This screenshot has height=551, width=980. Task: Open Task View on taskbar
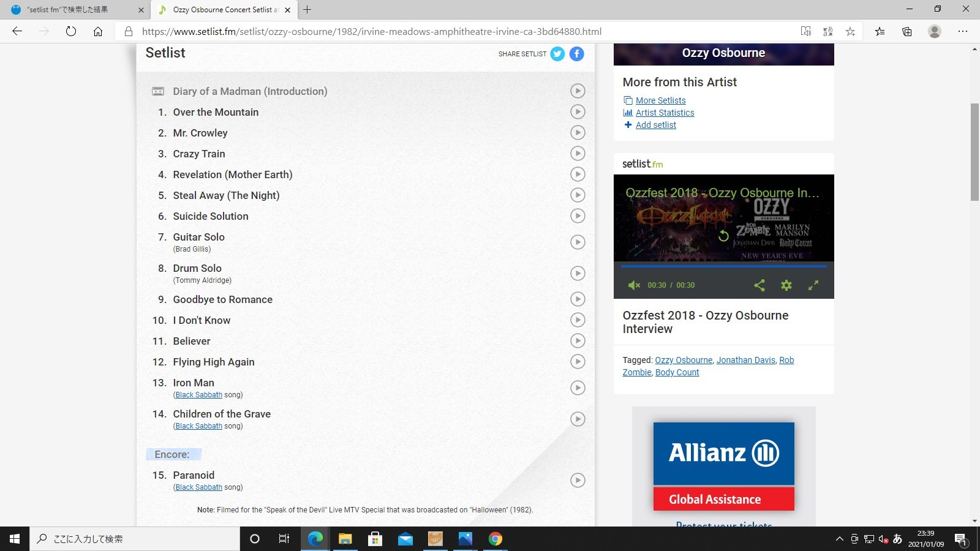pyautogui.click(x=284, y=539)
